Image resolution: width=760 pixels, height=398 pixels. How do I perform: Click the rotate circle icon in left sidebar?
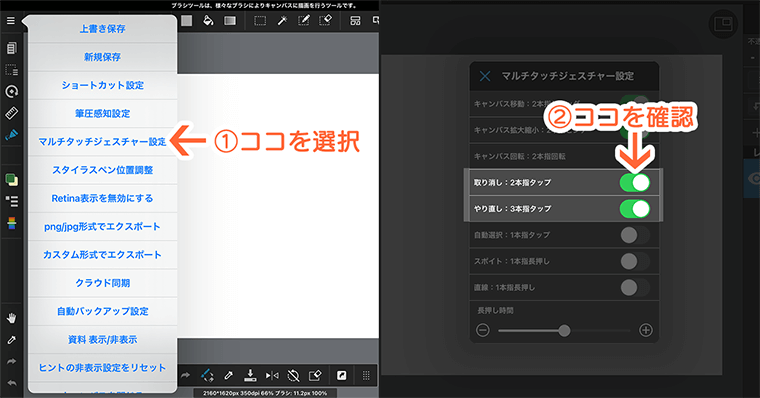click(12, 91)
